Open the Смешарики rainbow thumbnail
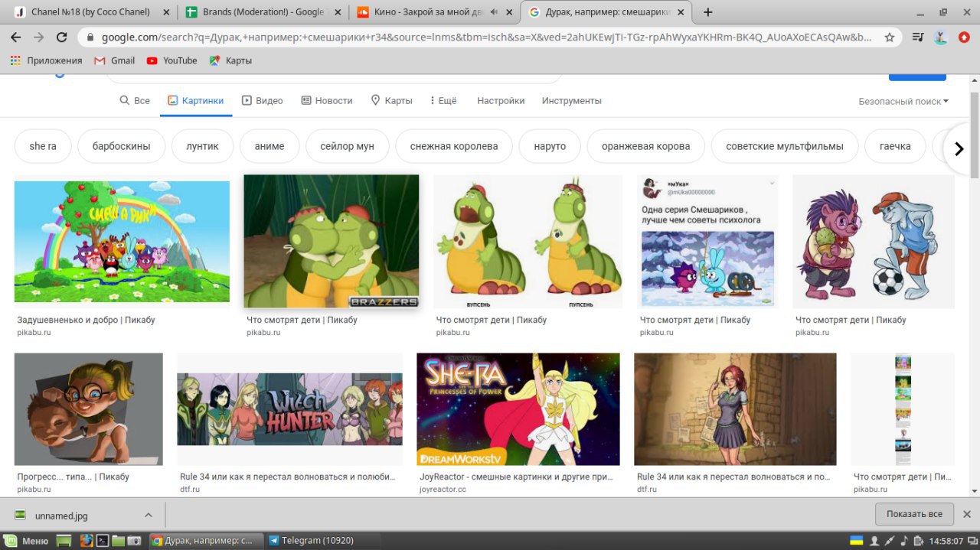The width and height of the screenshot is (980, 550). point(122,242)
